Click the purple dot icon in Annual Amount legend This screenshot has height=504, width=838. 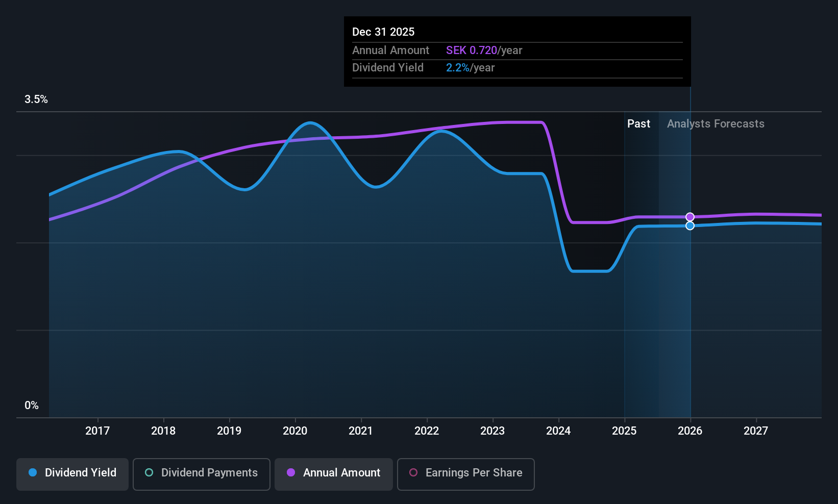(291, 472)
